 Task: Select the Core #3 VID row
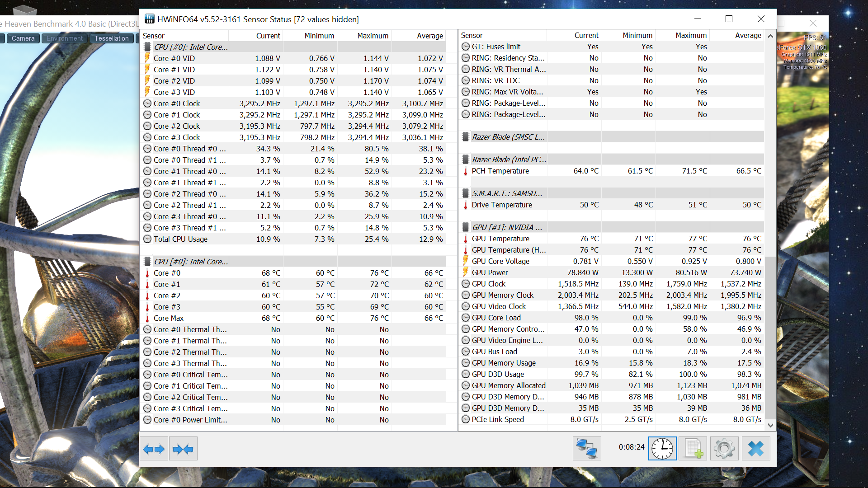tap(293, 92)
